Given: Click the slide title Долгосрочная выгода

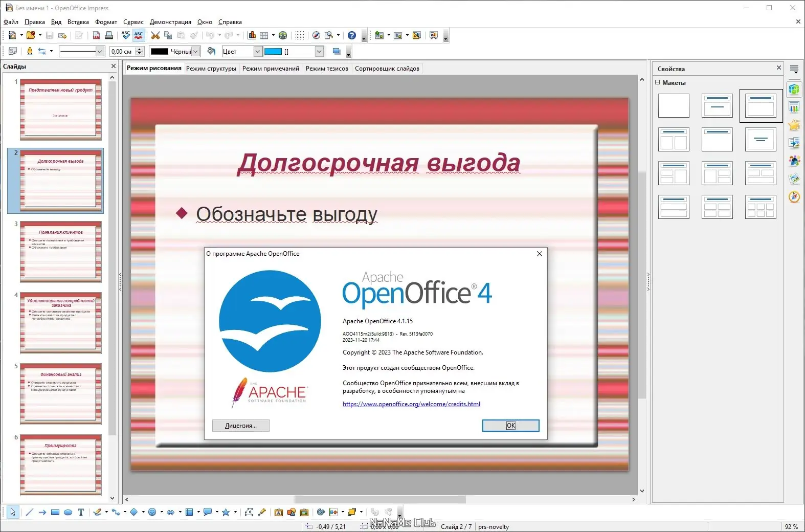Looking at the screenshot, I should coord(379,163).
